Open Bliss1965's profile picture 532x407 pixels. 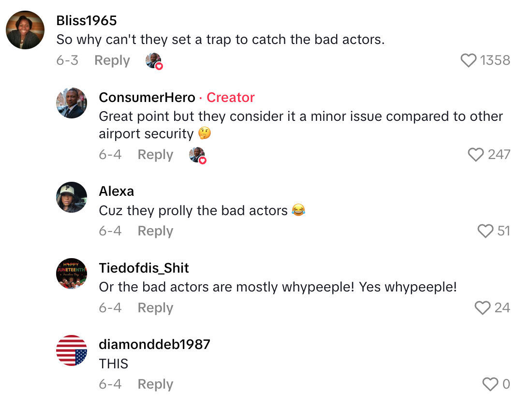tap(25, 29)
